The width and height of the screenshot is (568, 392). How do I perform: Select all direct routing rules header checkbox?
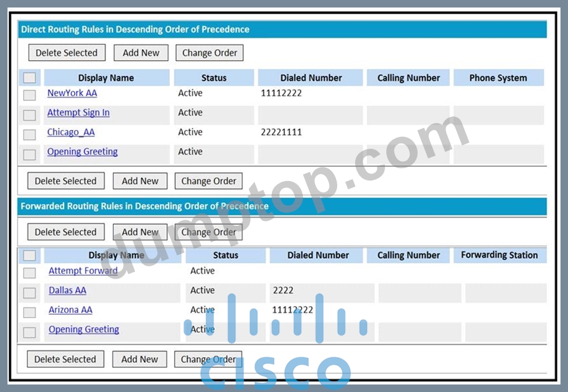click(x=29, y=78)
